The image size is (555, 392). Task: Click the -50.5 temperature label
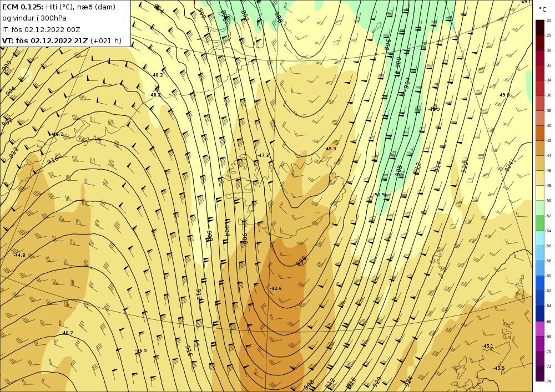(379, 195)
